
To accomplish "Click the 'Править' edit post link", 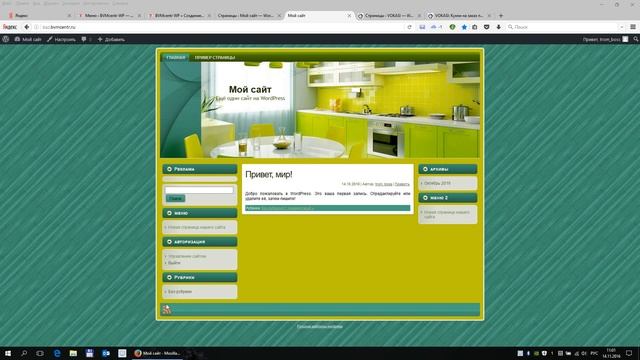I will (x=402, y=184).
